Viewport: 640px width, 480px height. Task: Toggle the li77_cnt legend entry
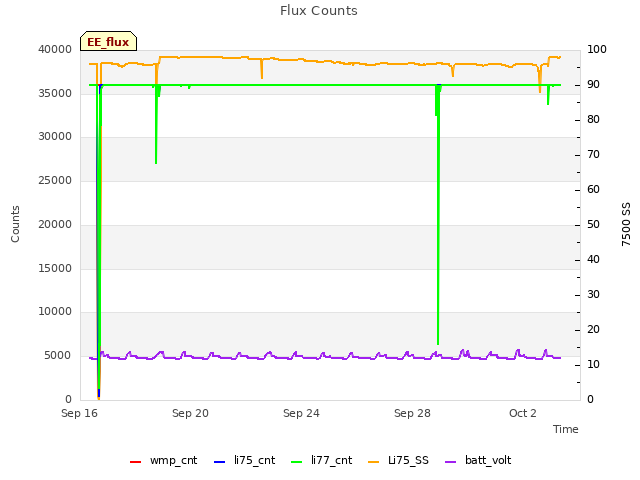point(322,460)
